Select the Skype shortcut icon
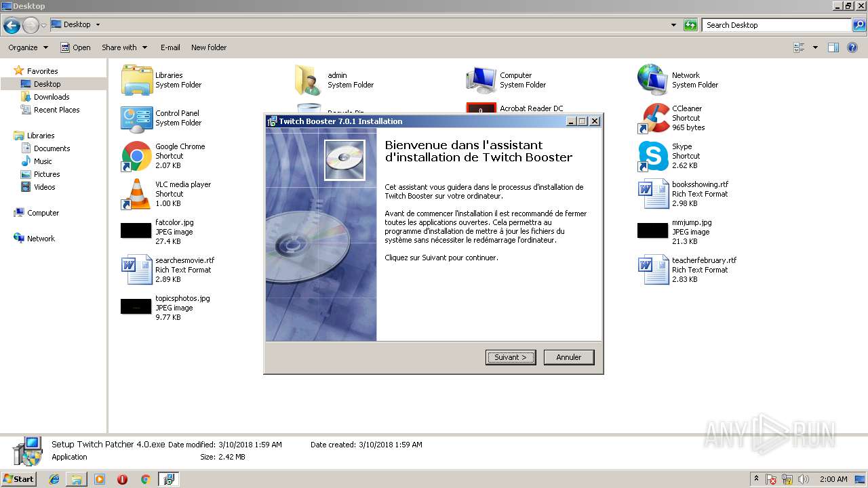This screenshot has width=868, height=488. [x=652, y=157]
